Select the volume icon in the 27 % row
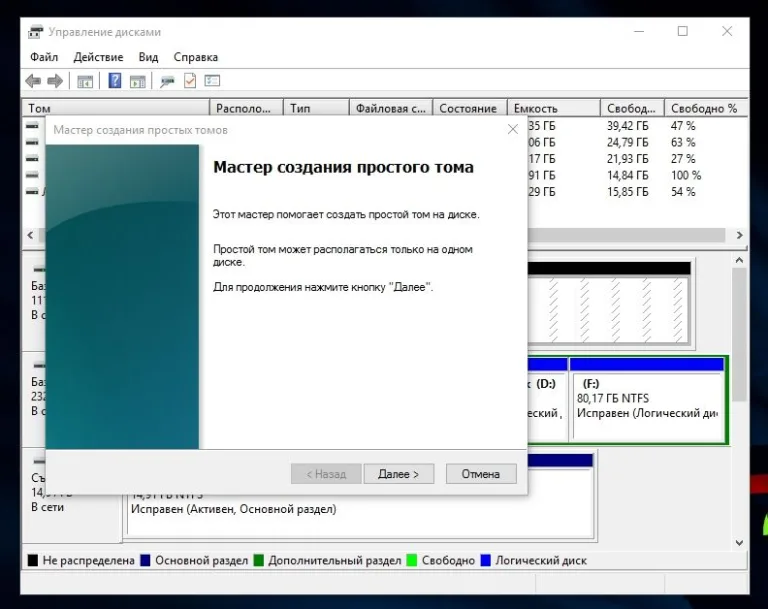768x609 pixels. pyautogui.click(x=32, y=159)
